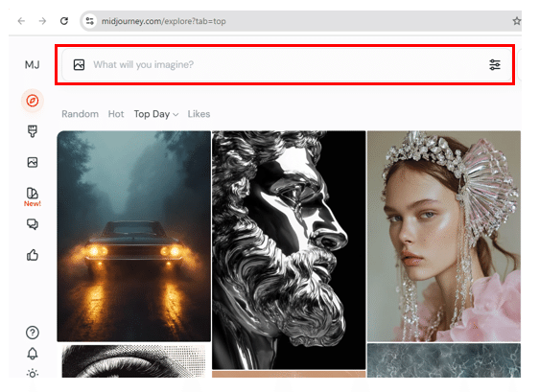
Task: Open the gray marble texture thumbnail
Action: pos(444,360)
